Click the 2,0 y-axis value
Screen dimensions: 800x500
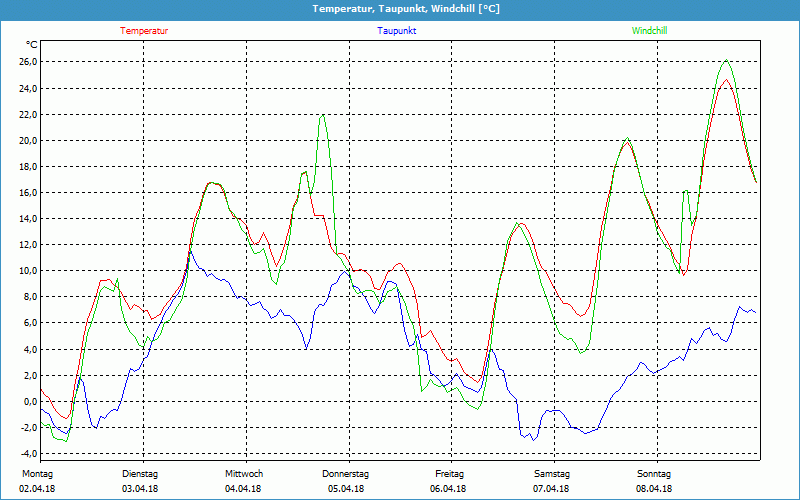click(x=30, y=376)
